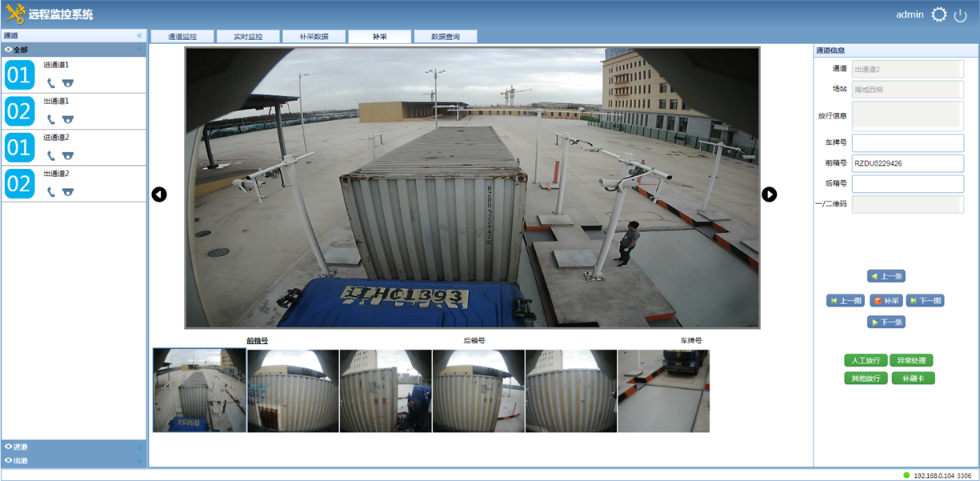This screenshot has height=481, width=980.
Task: Open the 数据查询 tab
Action: pyautogui.click(x=446, y=37)
